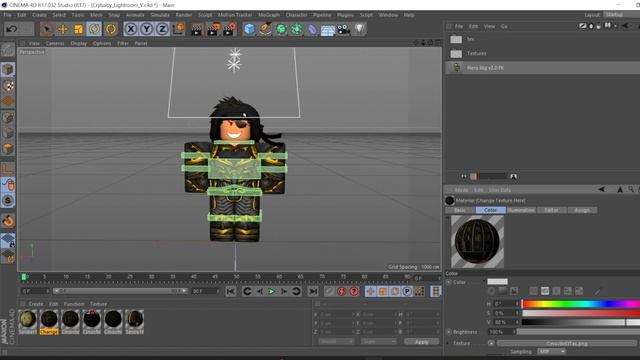Open Material manager Function menu
Screen dimensions: 640x360
(74, 304)
